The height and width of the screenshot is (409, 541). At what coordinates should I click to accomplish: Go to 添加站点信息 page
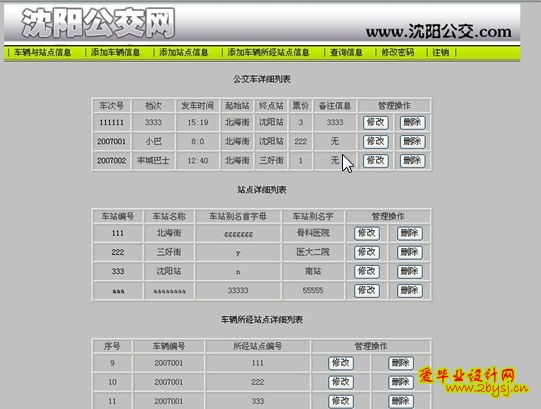click(x=184, y=52)
